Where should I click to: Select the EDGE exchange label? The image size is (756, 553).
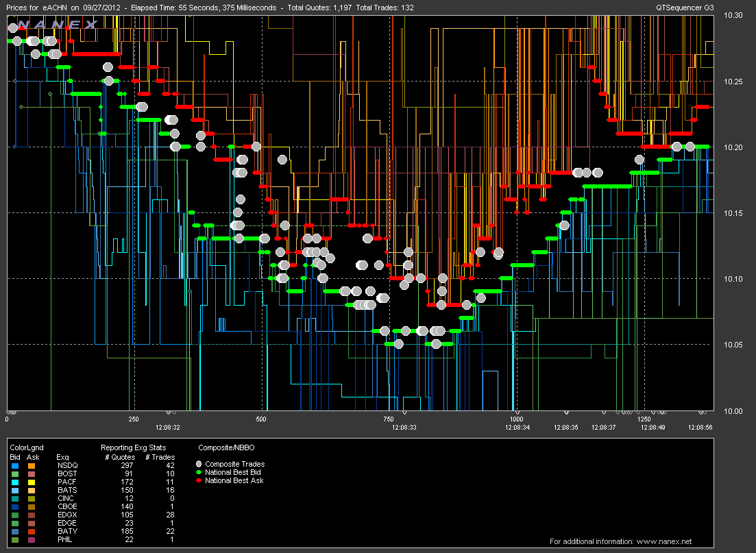click(67, 523)
